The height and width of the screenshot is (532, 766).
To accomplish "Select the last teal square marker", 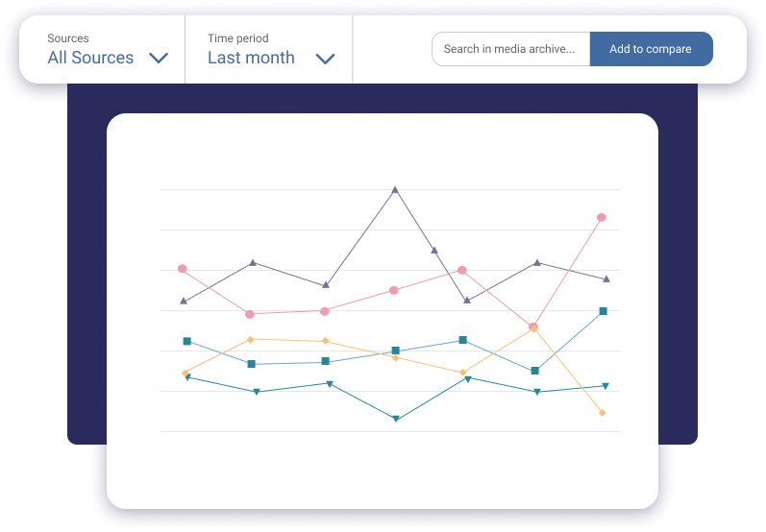I will point(603,311).
